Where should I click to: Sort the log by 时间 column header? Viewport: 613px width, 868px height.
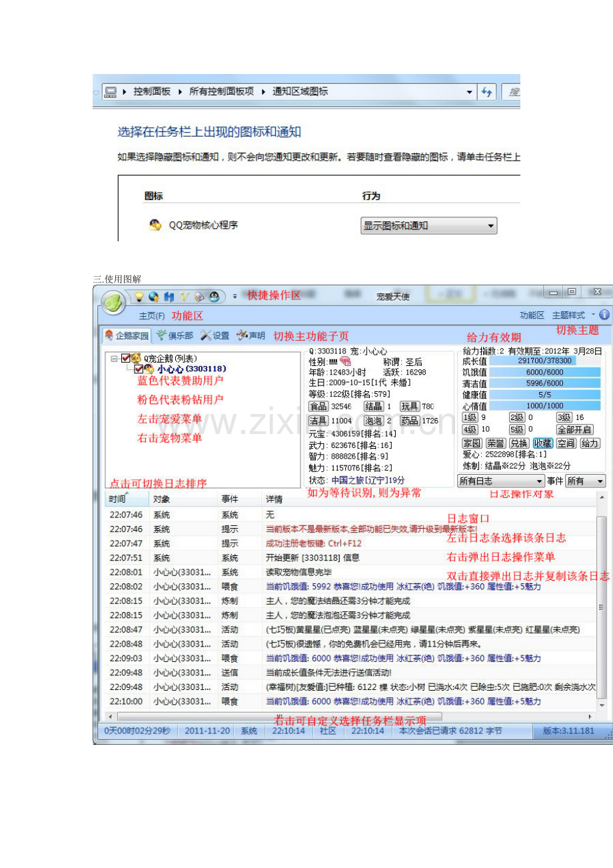click(128, 499)
